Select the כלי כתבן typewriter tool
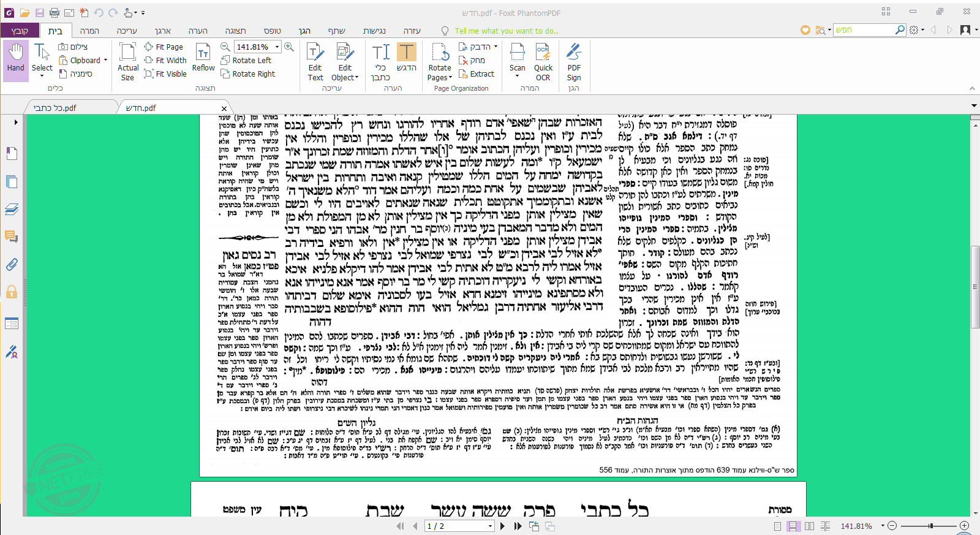The width and height of the screenshot is (980, 535). (x=380, y=61)
